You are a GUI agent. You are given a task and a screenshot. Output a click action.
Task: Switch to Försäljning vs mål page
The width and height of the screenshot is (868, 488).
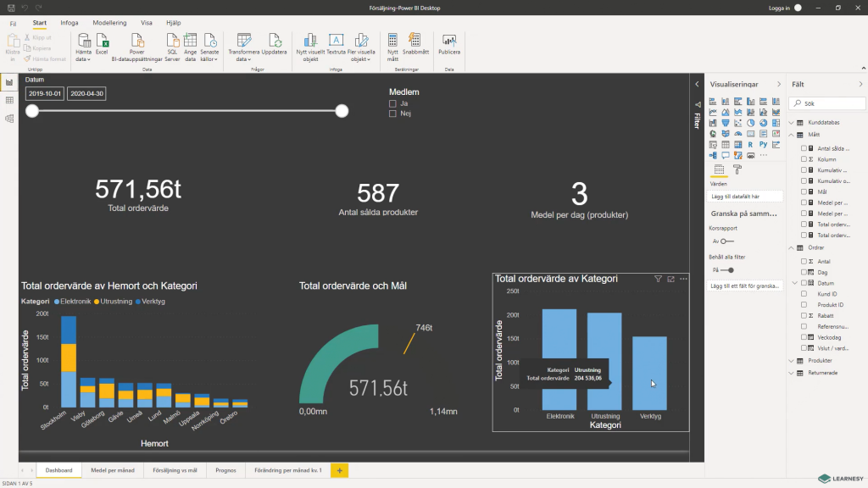point(175,470)
